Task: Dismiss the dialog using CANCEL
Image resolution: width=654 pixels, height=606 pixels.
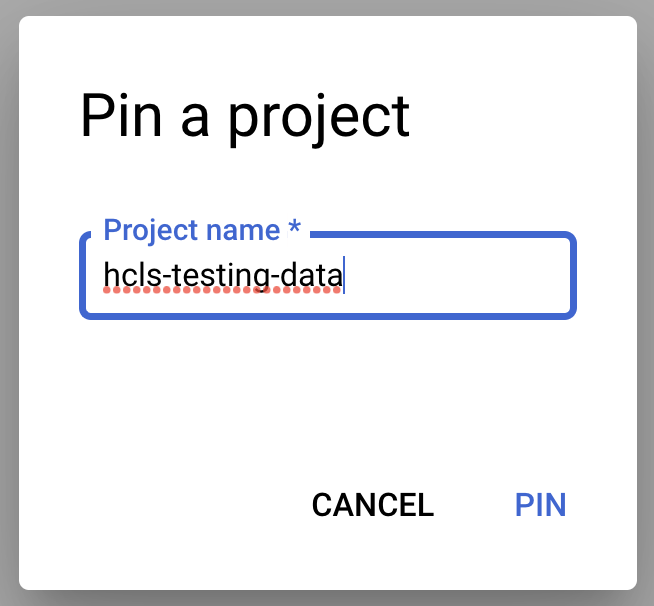Action: [372, 505]
